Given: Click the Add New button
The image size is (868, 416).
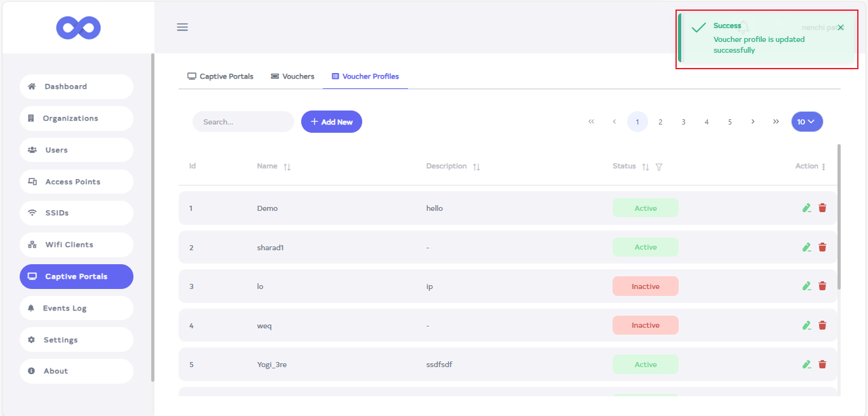Looking at the screenshot, I should (331, 122).
